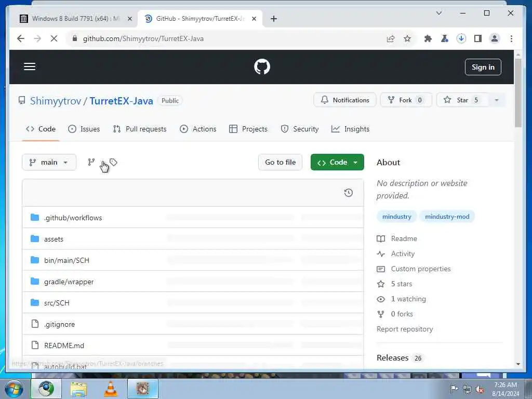Open the .gitignore file
532x399 pixels.
(59, 324)
